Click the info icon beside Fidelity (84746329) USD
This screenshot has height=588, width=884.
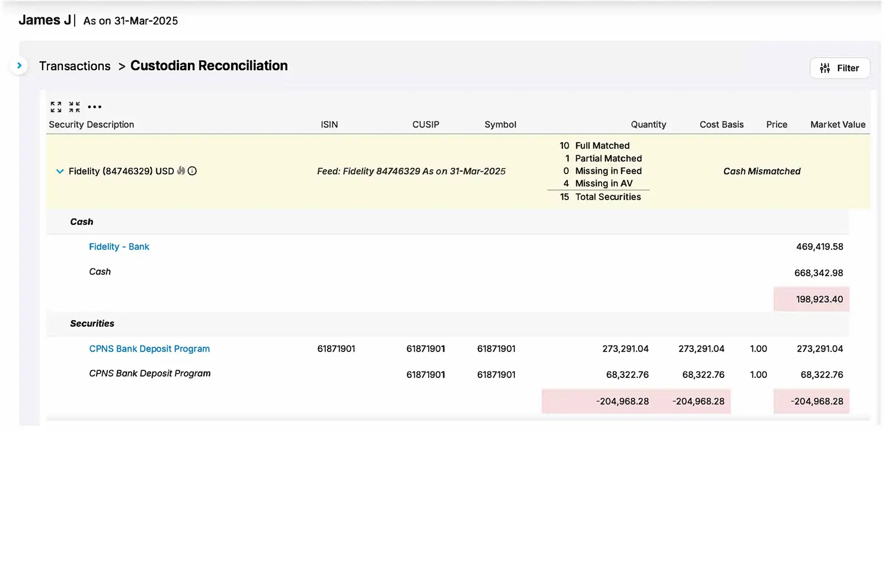coord(192,171)
